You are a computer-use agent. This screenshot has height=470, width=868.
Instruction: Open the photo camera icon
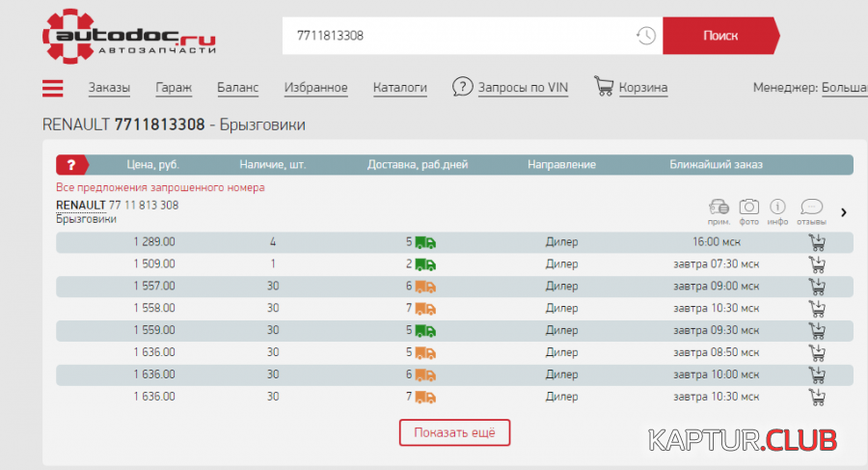pos(748,207)
